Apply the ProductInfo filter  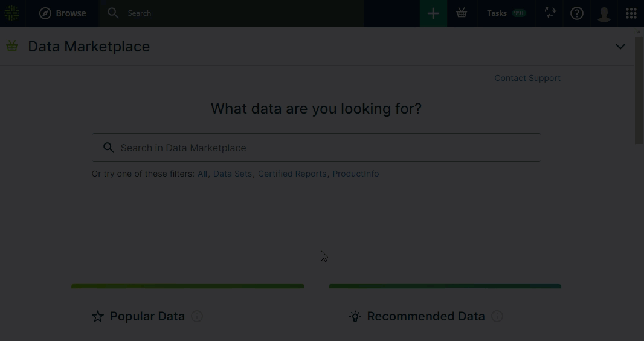[356, 174]
